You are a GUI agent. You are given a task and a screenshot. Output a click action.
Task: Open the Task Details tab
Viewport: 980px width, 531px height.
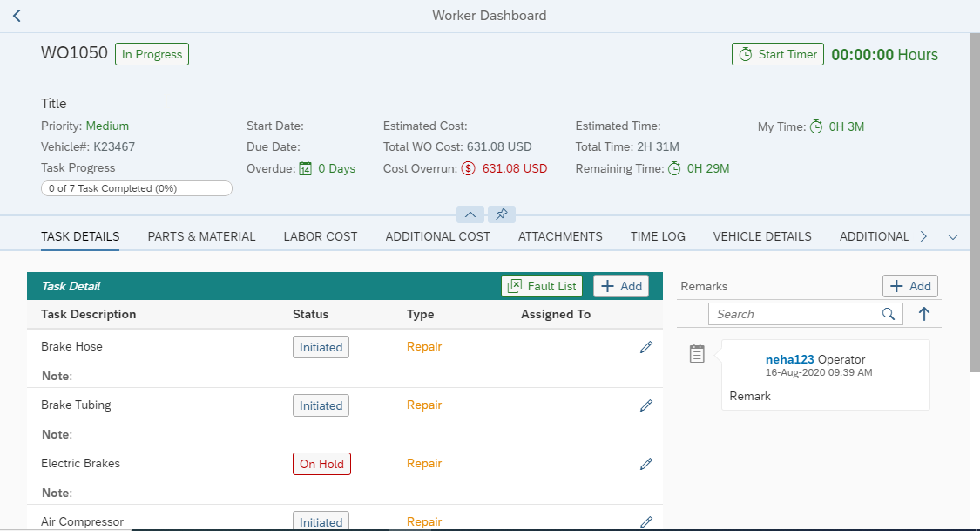[x=80, y=236]
